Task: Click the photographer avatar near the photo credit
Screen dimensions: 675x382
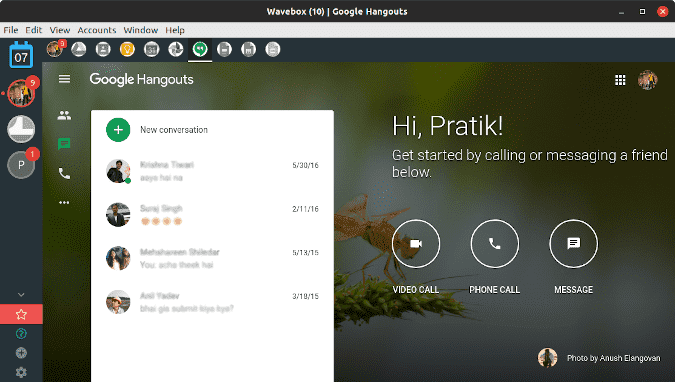Action: (x=548, y=358)
